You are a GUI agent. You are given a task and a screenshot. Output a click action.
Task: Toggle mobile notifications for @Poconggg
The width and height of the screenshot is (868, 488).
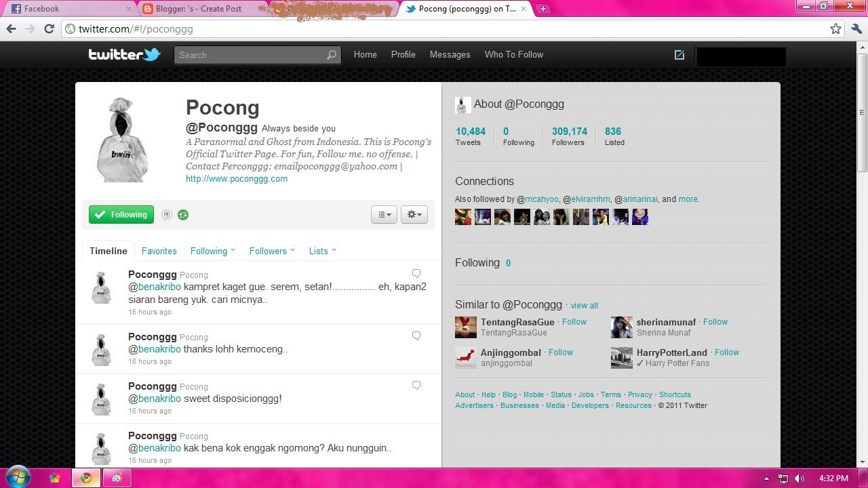(167, 214)
